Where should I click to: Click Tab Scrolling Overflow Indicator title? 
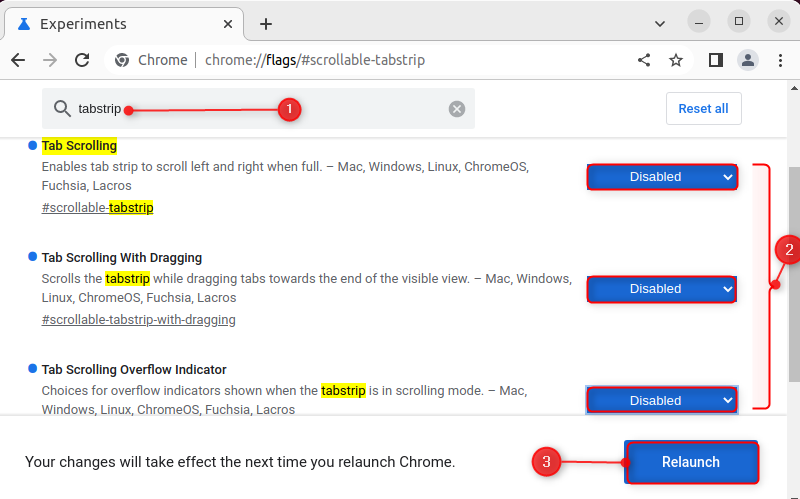click(x=134, y=369)
